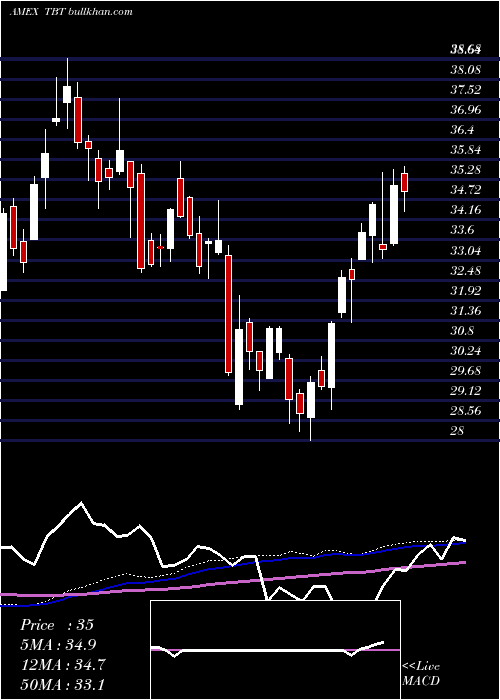Click the last red candlestick on the right

[x=404, y=182]
